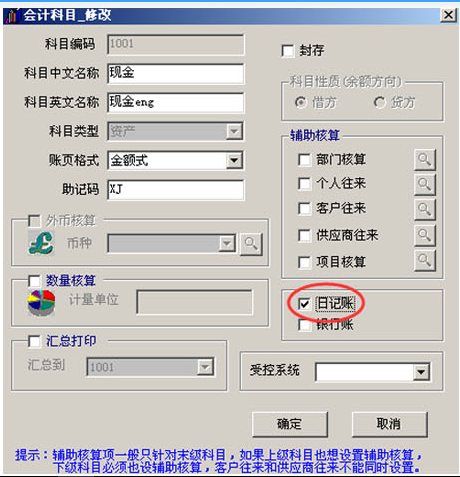Click magnifier icon beside 个人往来

pyautogui.click(x=425, y=184)
